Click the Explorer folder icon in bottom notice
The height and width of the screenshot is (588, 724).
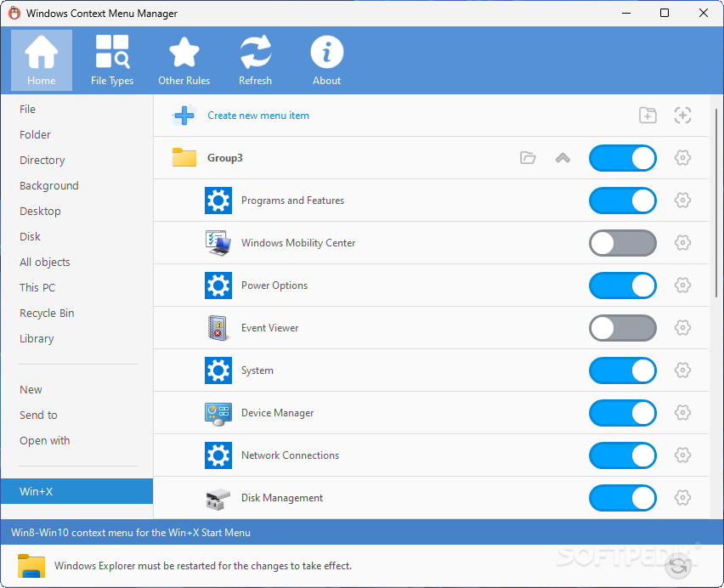pos(31,566)
